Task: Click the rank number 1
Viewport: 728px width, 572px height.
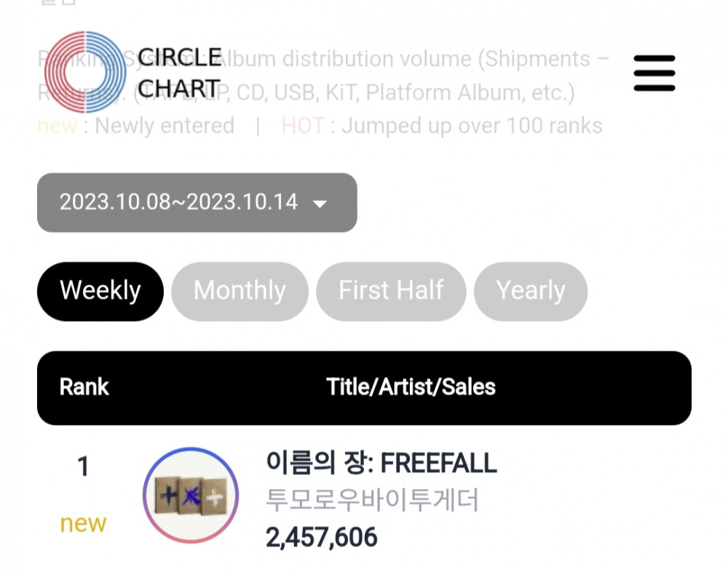Action: 83,466
